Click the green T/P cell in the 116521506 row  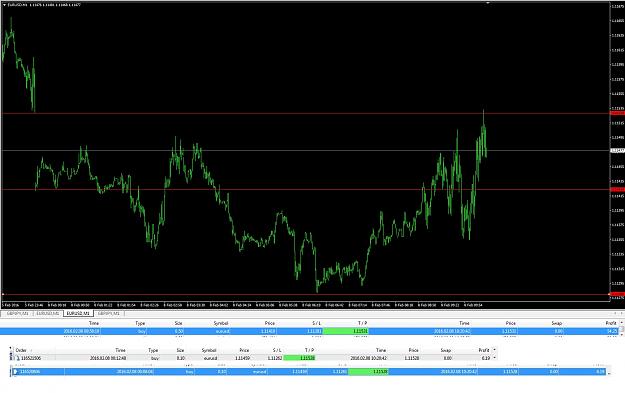point(299,358)
